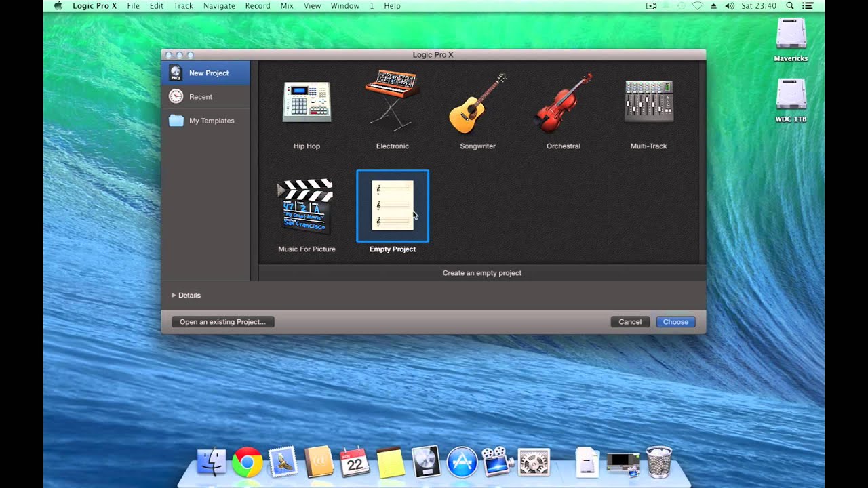
Task: Launch Google Chrome from the dock
Action: click(248, 463)
